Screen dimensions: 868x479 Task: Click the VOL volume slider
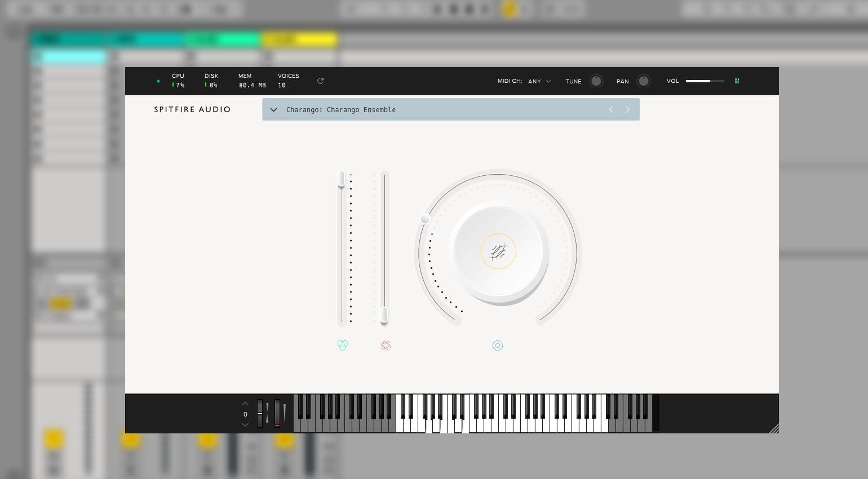point(705,81)
